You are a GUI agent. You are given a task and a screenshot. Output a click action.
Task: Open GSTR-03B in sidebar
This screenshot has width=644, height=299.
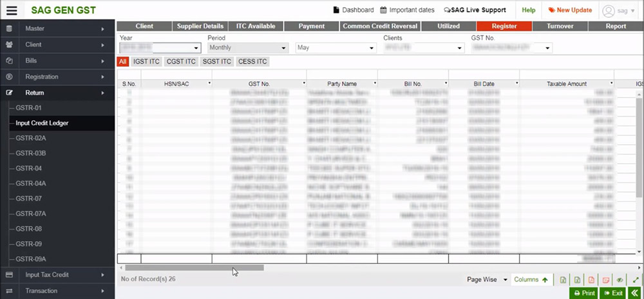coord(31,153)
